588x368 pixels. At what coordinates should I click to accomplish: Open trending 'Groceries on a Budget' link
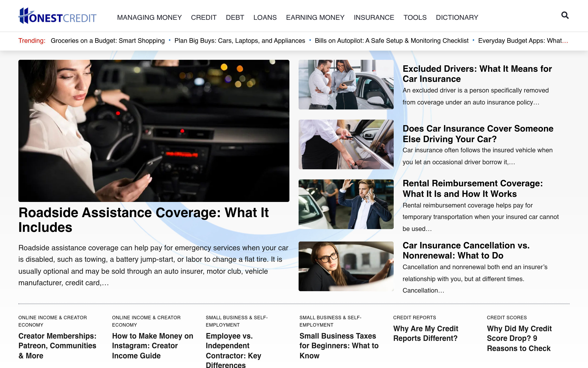108,41
